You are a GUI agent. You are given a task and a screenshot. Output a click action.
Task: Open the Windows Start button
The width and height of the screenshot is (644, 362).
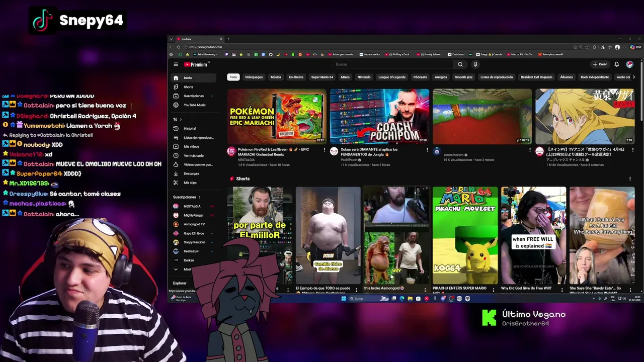344,299
